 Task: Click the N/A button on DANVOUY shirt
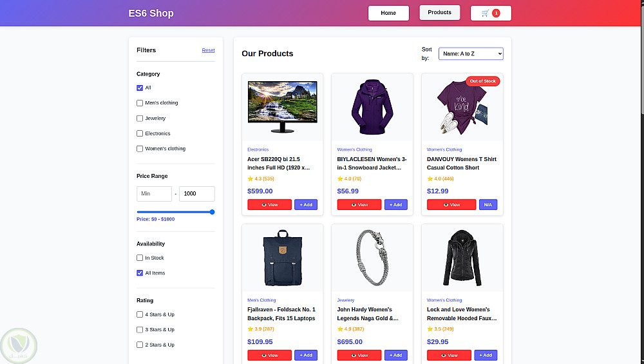488,205
